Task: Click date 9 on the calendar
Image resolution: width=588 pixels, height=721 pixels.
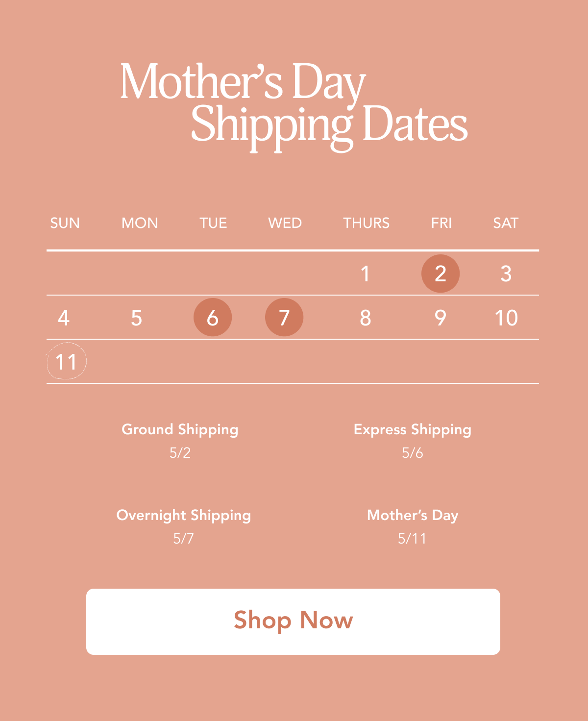Action: click(x=440, y=318)
